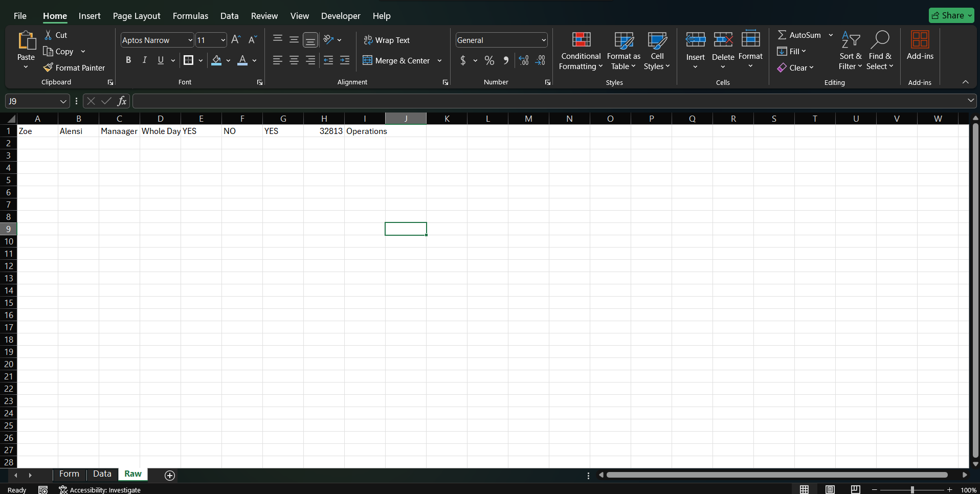Switch to the Insert ribbon tab
The width and height of the screenshot is (980, 494).
(x=90, y=16)
